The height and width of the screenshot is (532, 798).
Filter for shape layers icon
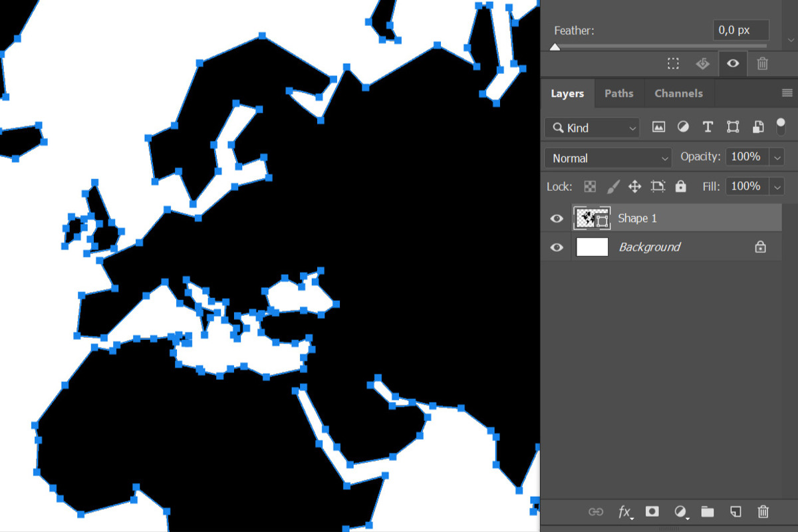(733, 127)
